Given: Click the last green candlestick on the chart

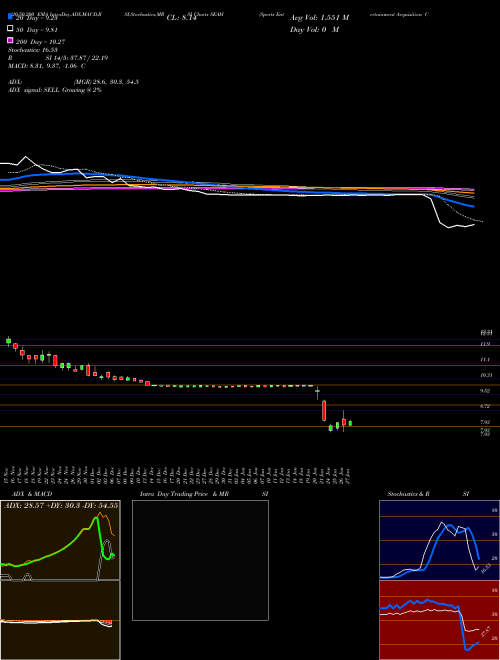Looking at the screenshot, I should tap(350, 423).
